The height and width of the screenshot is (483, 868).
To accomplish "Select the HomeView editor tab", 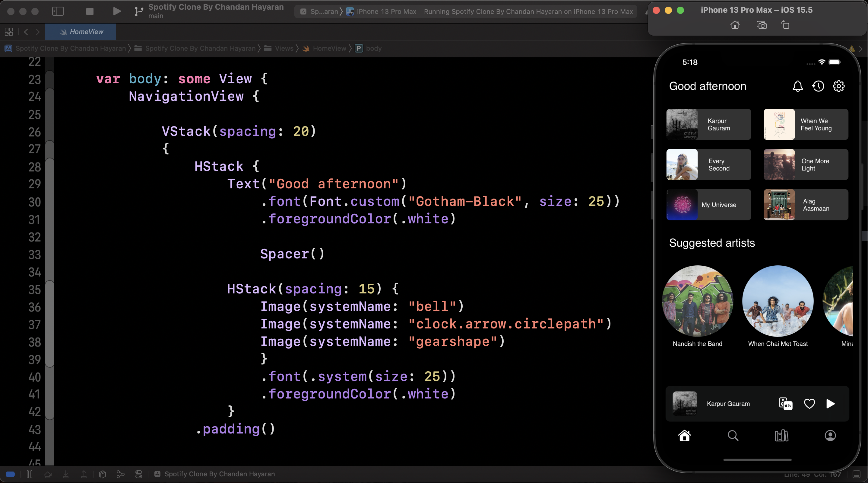I will [x=81, y=32].
